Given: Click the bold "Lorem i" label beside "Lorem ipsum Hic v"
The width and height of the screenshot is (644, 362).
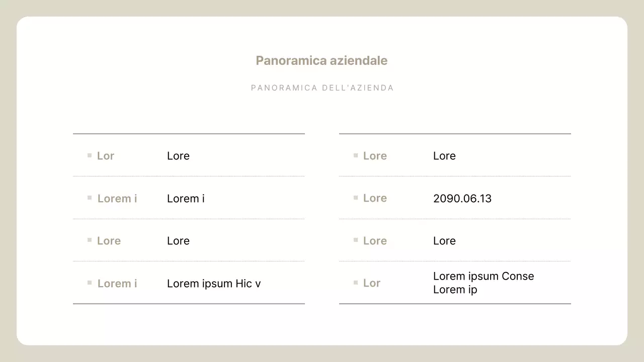Looking at the screenshot, I should pos(117,284).
